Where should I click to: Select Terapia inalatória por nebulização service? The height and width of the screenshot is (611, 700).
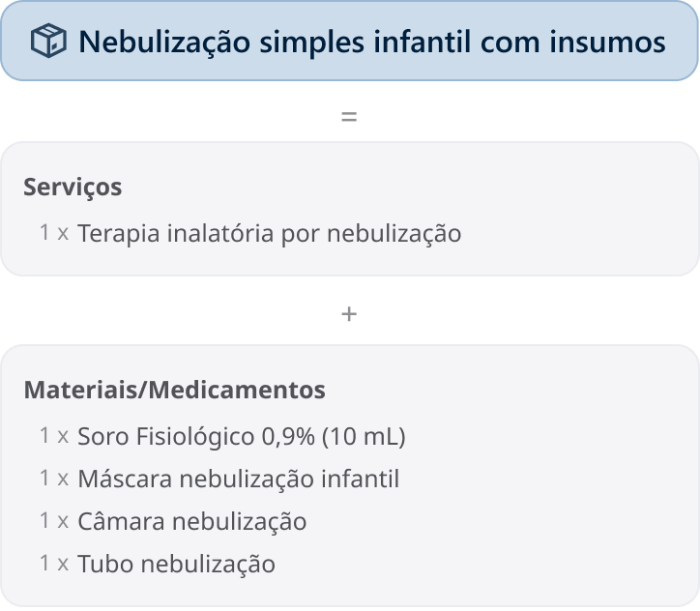pos(269,233)
